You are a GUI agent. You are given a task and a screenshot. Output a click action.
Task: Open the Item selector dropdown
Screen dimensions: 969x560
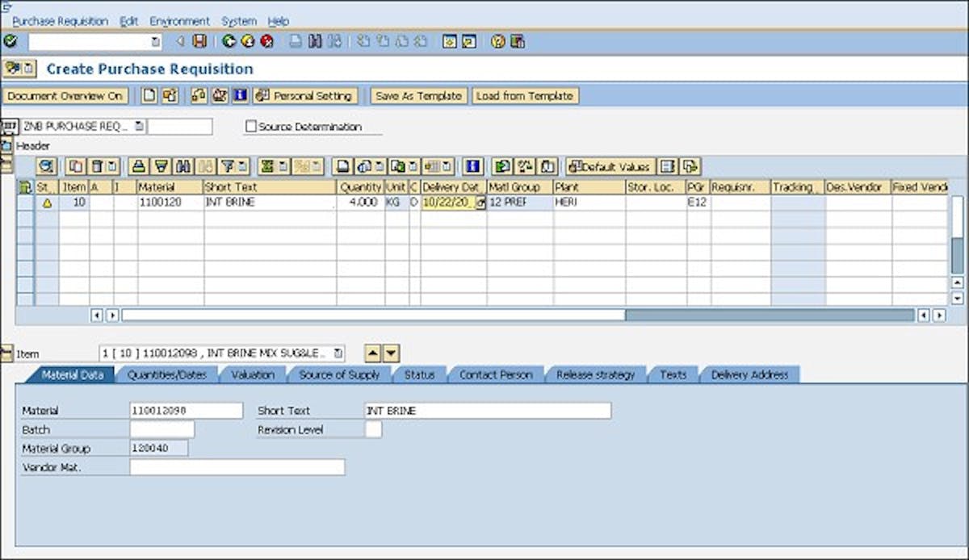point(338,353)
